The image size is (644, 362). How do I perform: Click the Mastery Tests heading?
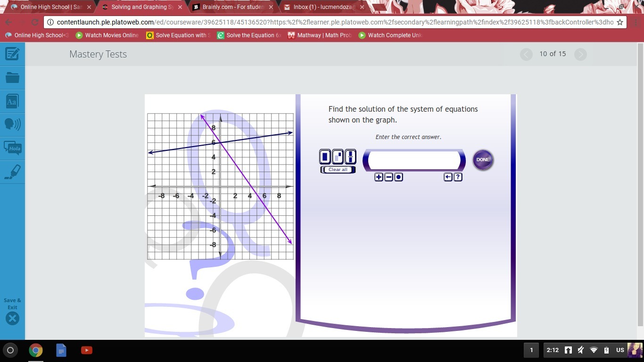[98, 54]
